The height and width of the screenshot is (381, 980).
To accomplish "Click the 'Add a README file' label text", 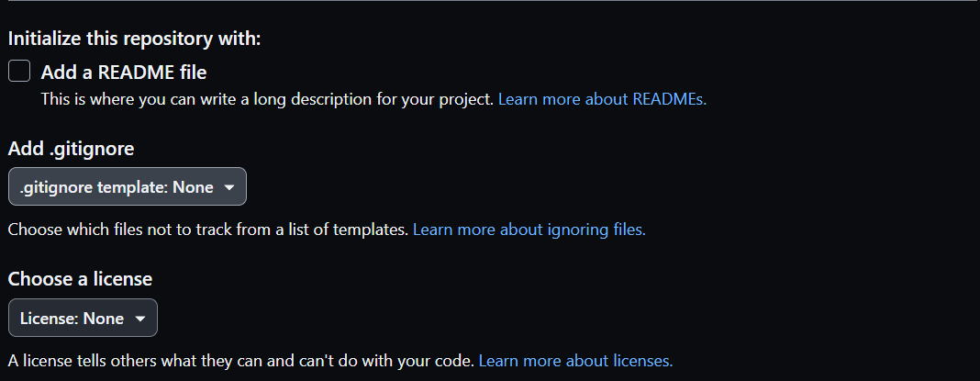I will 124,73.
